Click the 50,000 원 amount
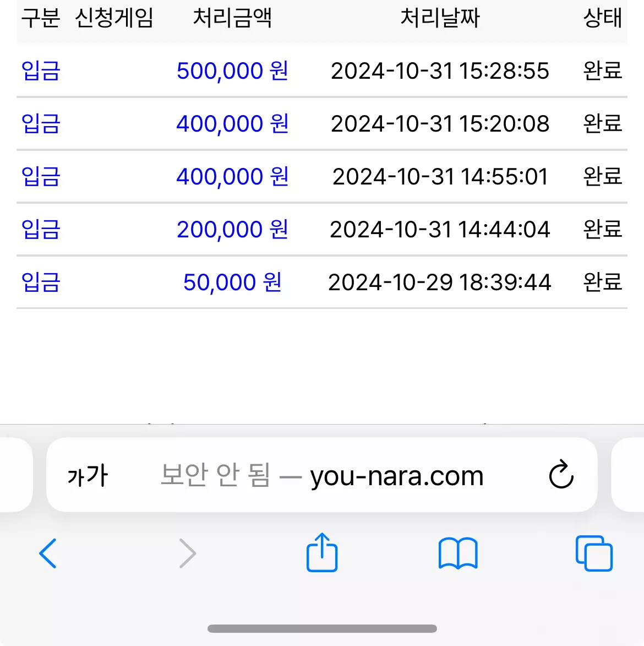This screenshot has width=644, height=646. point(232,282)
